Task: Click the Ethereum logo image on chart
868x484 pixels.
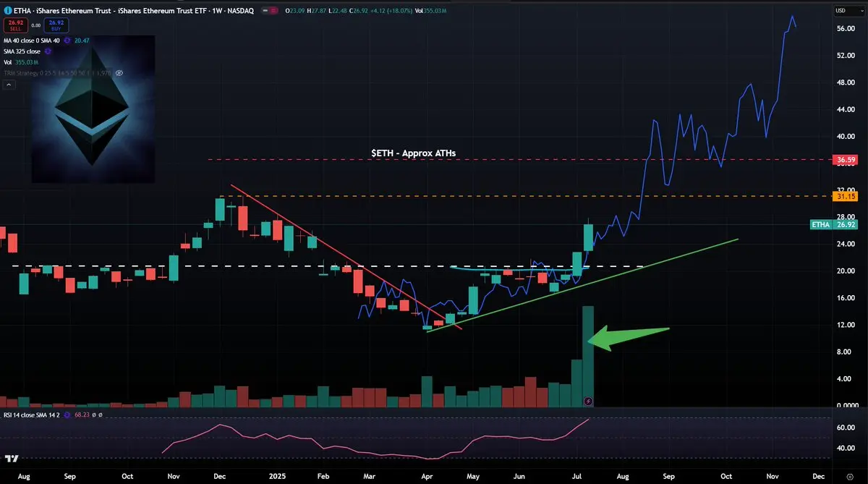Action: click(x=92, y=109)
